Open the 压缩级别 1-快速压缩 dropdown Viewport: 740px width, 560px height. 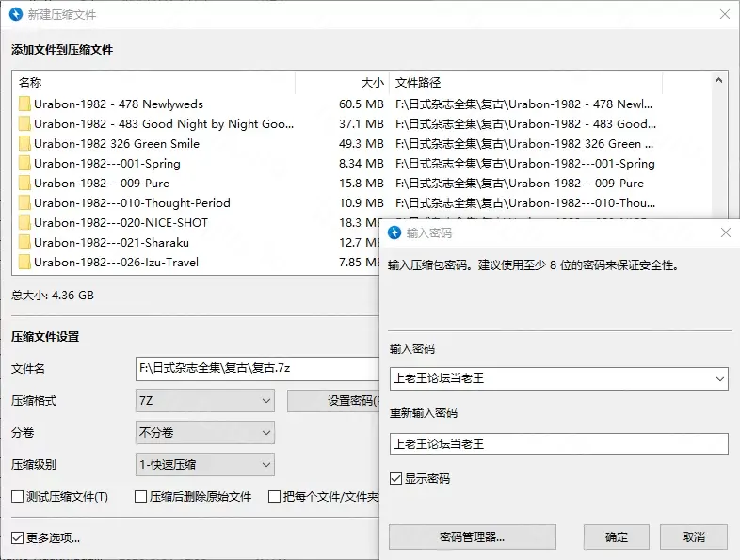205,464
